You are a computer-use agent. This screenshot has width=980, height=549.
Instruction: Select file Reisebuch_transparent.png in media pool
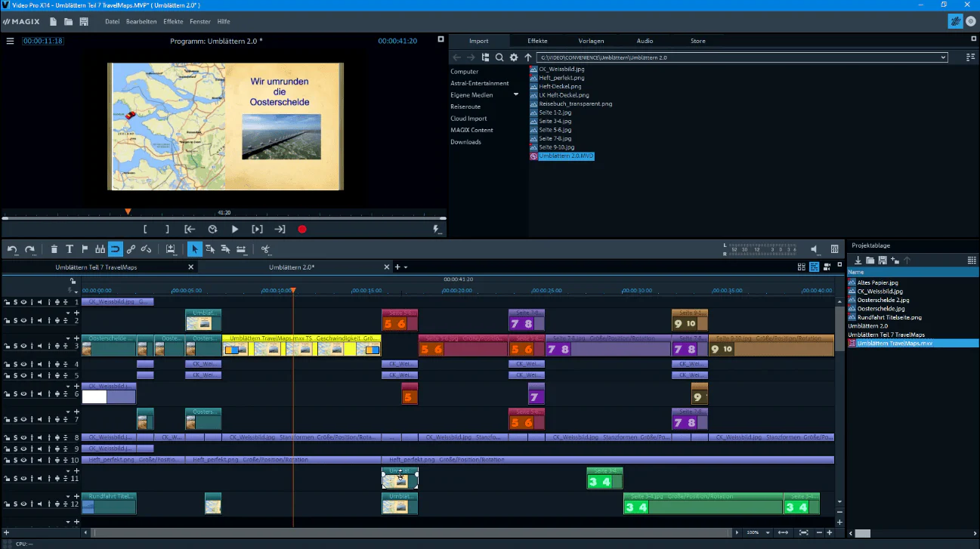point(575,103)
